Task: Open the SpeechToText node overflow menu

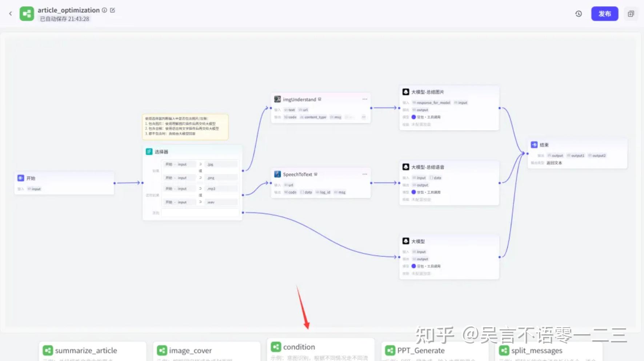Action: [364, 174]
